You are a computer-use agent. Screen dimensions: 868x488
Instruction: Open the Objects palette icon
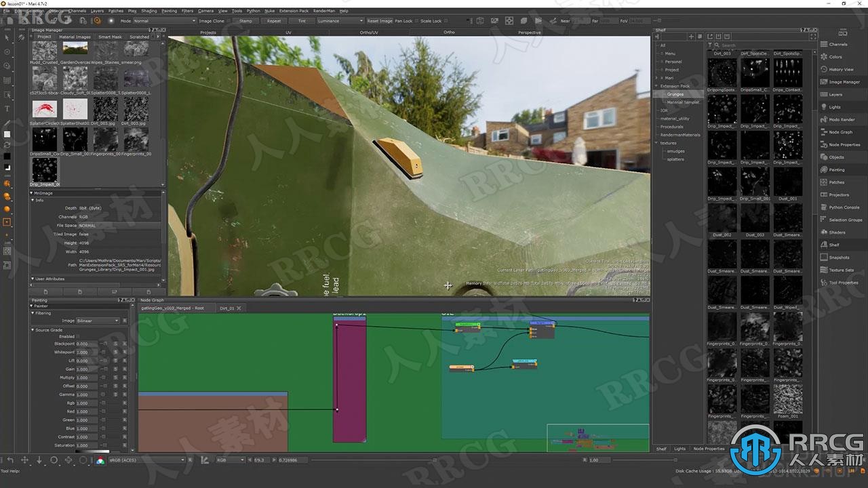(824, 157)
